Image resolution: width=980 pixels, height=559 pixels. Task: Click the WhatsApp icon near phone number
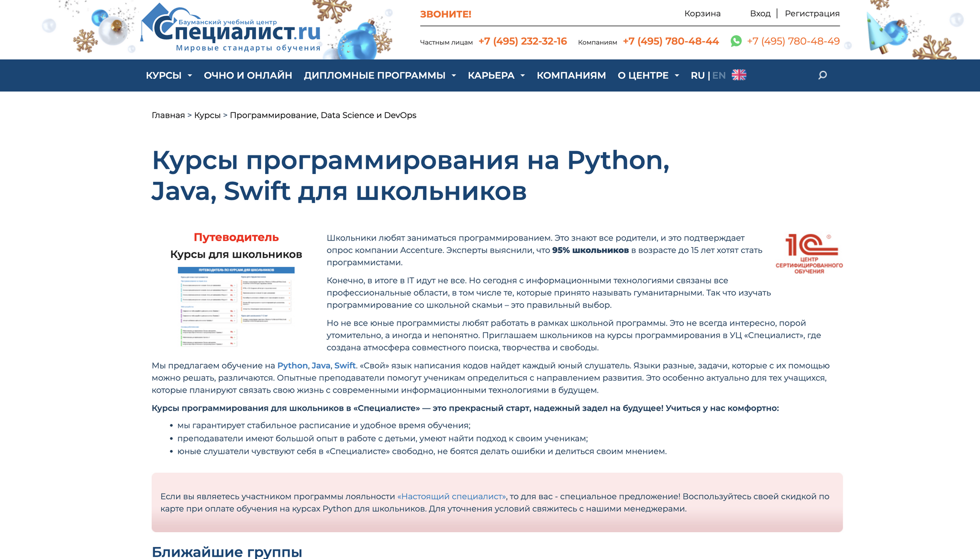pos(736,41)
